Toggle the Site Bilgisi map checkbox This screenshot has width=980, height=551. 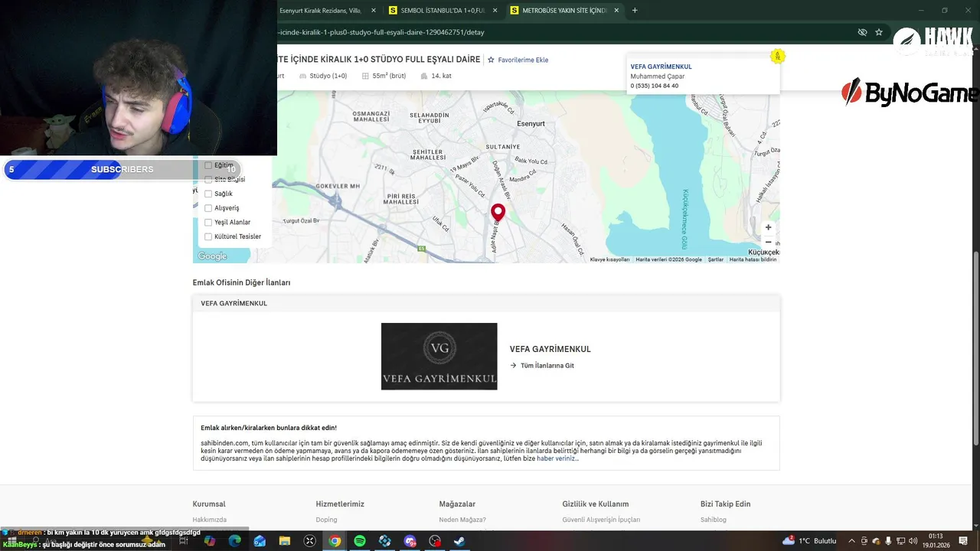click(x=207, y=179)
